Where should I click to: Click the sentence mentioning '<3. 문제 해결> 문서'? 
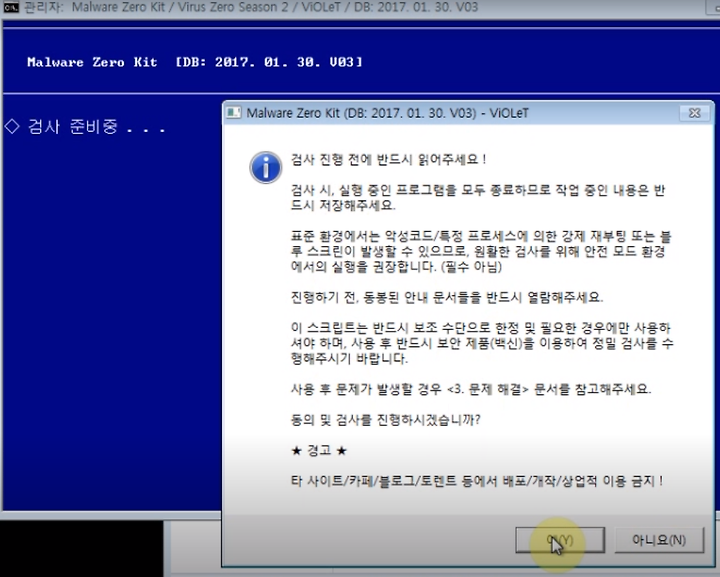point(471,389)
